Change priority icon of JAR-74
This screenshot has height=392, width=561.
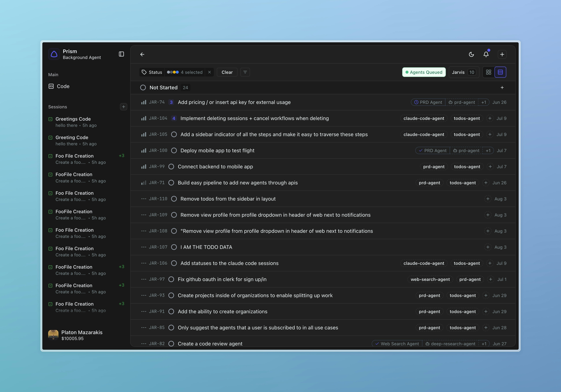pyautogui.click(x=144, y=102)
